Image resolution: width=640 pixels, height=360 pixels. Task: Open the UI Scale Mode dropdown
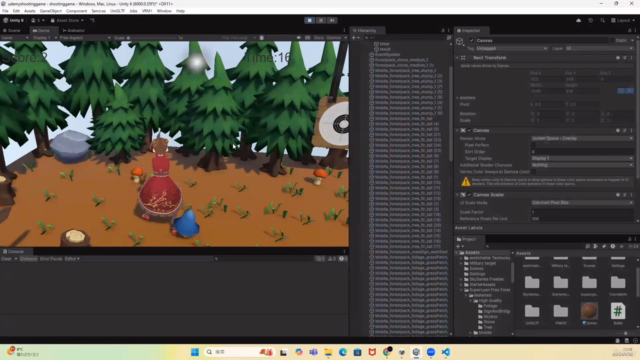pos(582,203)
